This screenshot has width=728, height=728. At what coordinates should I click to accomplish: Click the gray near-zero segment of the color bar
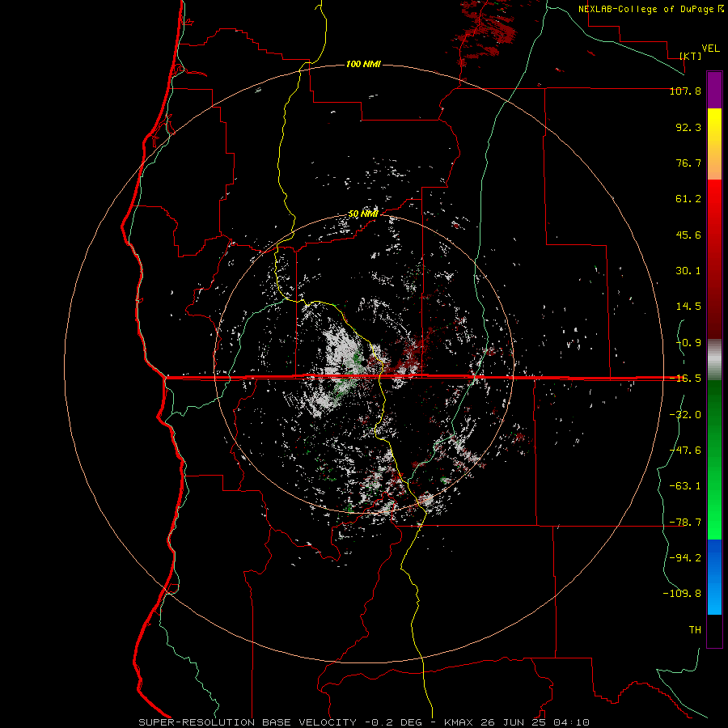pyautogui.click(x=714, y=358)
